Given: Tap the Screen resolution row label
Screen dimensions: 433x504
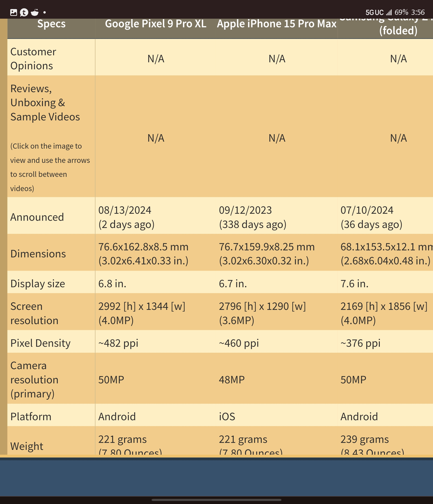Looking at the screenshot, I should (x=34, y=313).
